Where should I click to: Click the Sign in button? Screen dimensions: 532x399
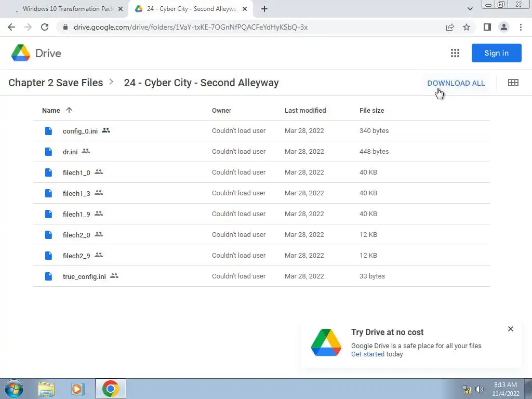[496, 53]
